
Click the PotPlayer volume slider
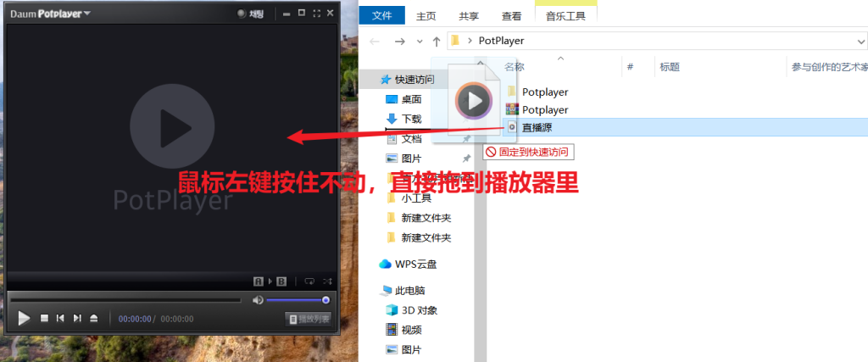coord(298,300)
